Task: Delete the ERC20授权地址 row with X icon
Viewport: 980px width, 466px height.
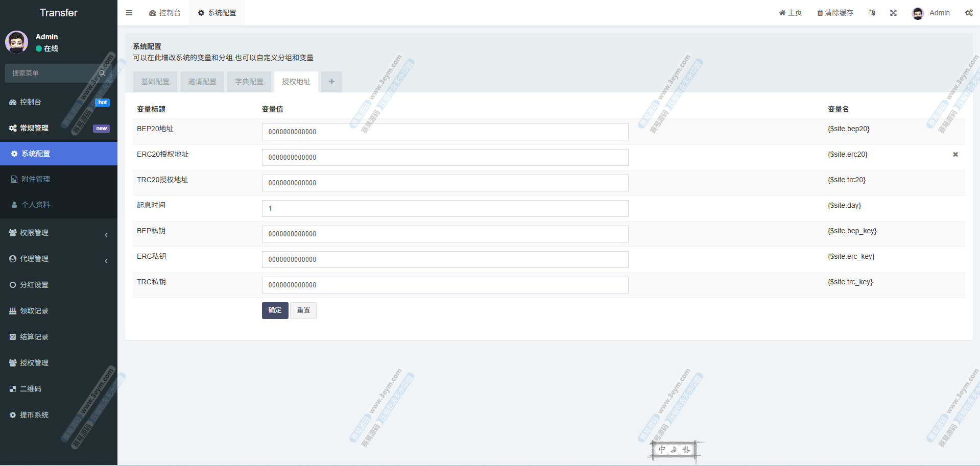Action: (x=955, y=154)
